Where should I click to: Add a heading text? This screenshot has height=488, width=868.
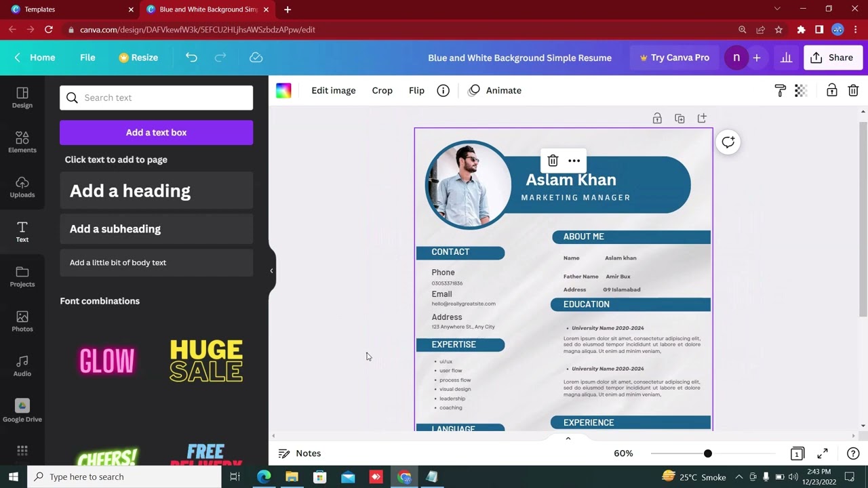click(156, 190)
